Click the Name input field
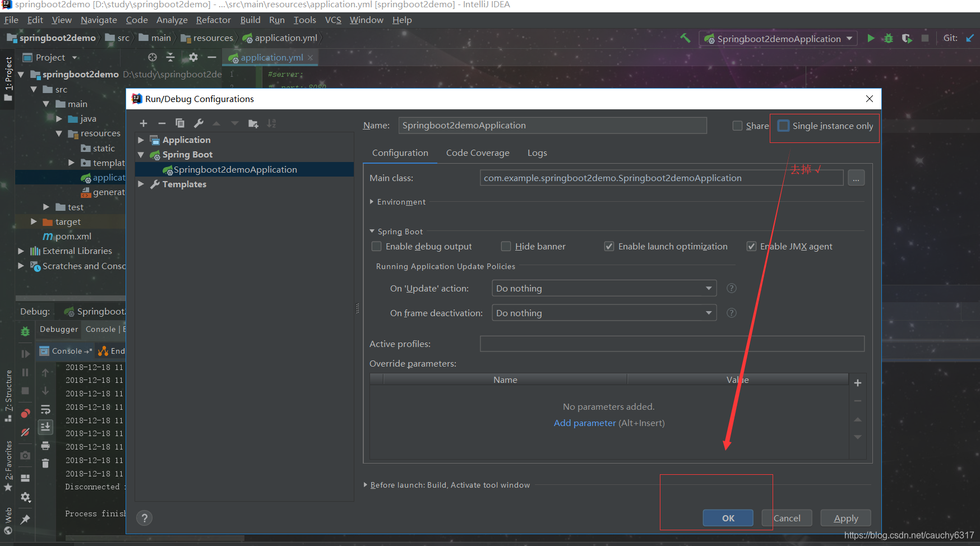 click(x=553, y=126)
